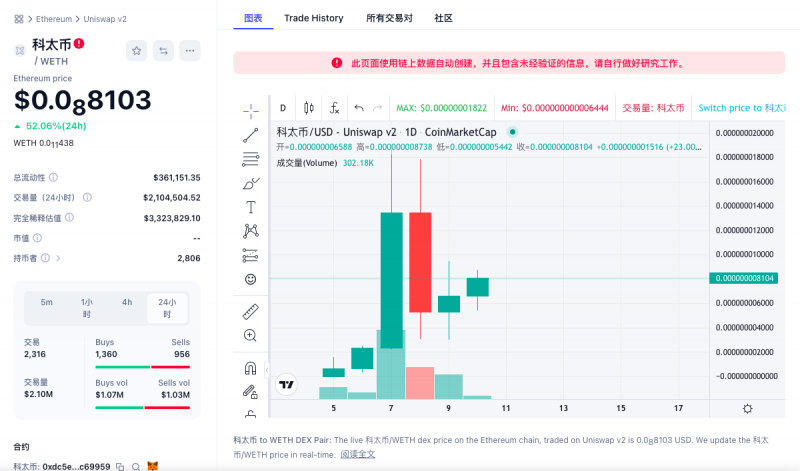The width and height of the screenshot is (800, 471).
Task: Click the 阅读全文 read more link
Action: tap(358, 454)
